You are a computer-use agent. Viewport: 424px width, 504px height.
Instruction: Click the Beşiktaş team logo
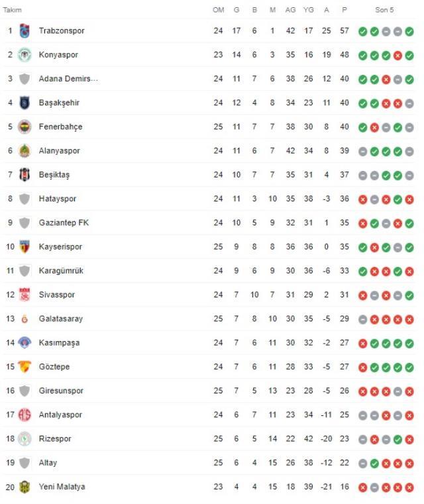point(25,175)
